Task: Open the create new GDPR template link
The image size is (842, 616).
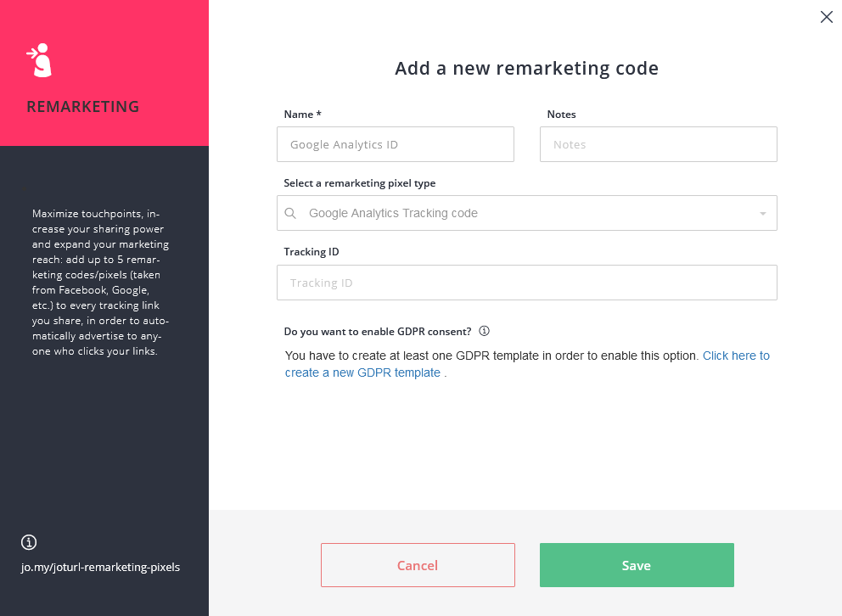Action: coord(527,364)
